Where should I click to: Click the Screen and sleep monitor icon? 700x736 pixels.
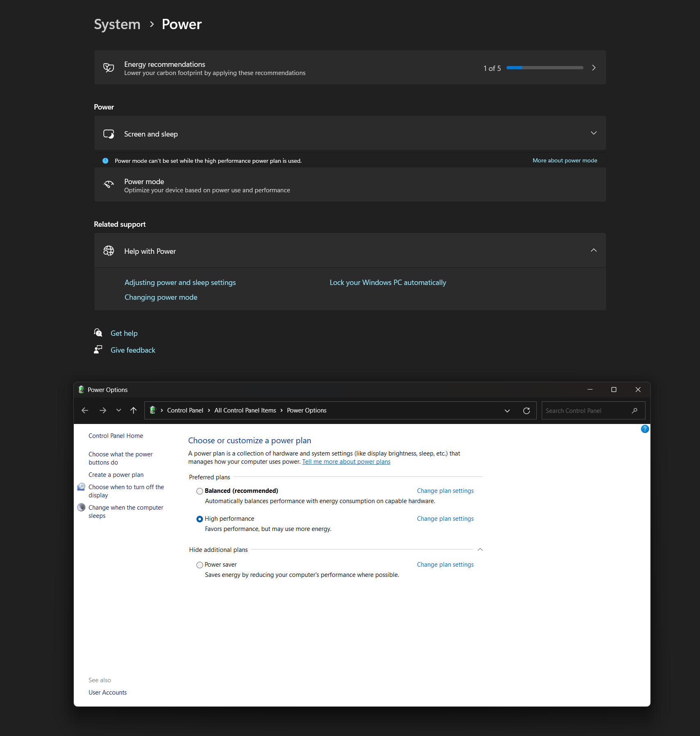tap(109, 134)
